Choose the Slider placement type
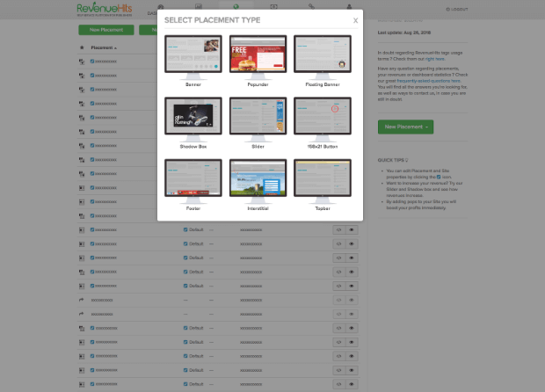 tap(258, 115)
